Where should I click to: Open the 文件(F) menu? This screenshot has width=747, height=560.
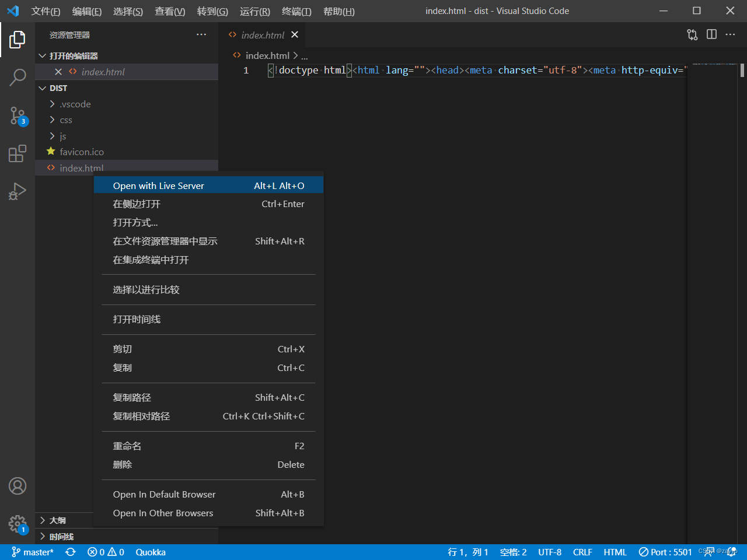[46, 11]
